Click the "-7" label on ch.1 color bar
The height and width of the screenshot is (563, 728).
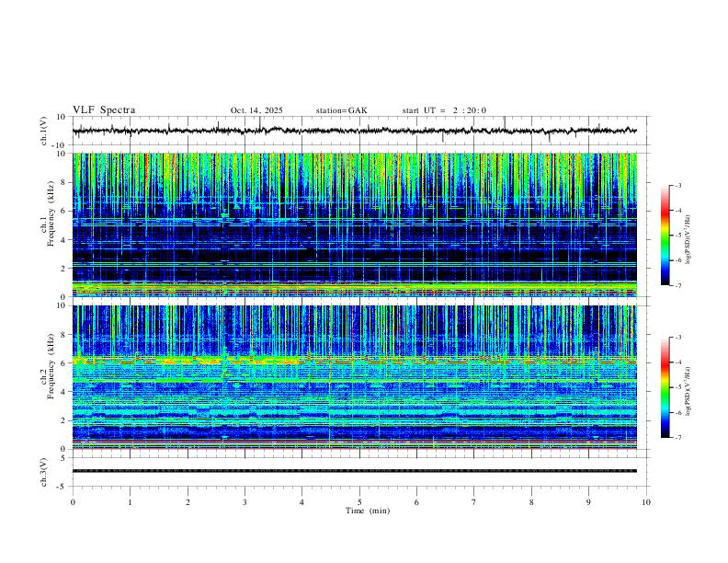coord(678,285)
